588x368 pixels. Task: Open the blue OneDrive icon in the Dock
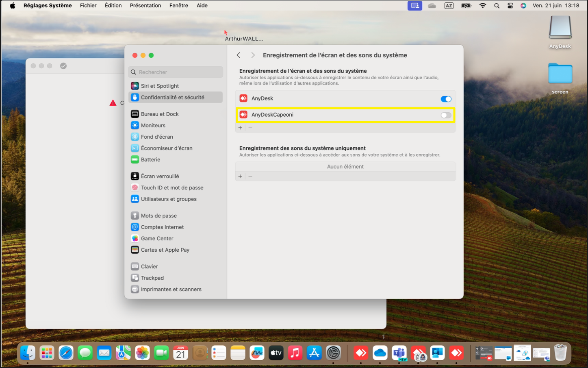pos(380,353)
